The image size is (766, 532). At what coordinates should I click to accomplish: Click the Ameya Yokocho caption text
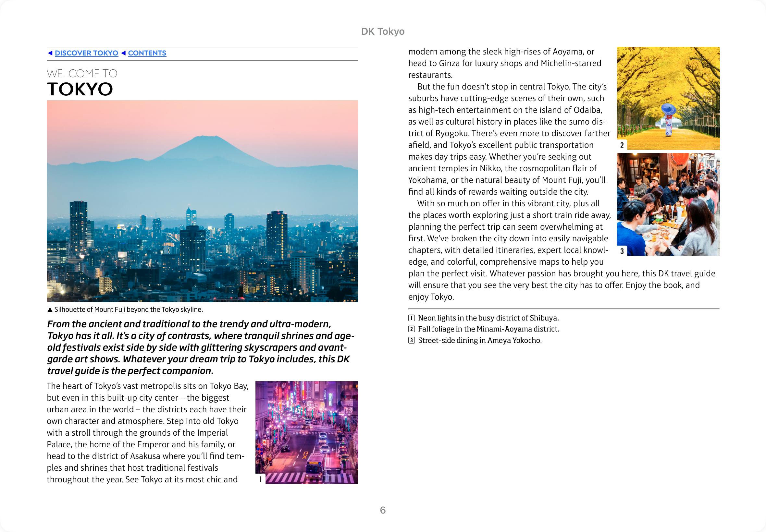click(x=479, y=341)
